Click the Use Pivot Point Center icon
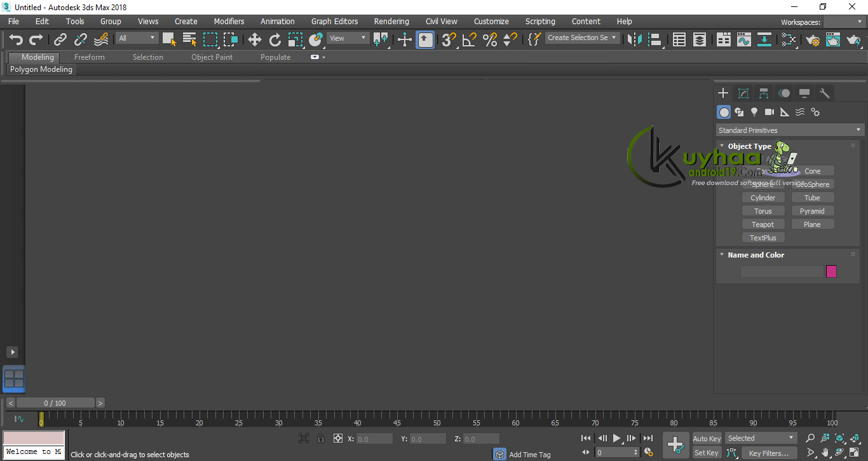This screenshot has width=868, height=461. 381,40
